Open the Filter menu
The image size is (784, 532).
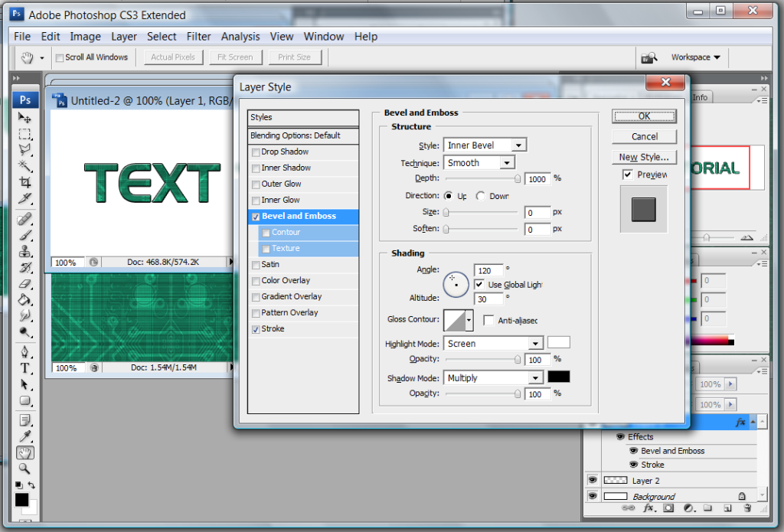(x=199, y=36)
